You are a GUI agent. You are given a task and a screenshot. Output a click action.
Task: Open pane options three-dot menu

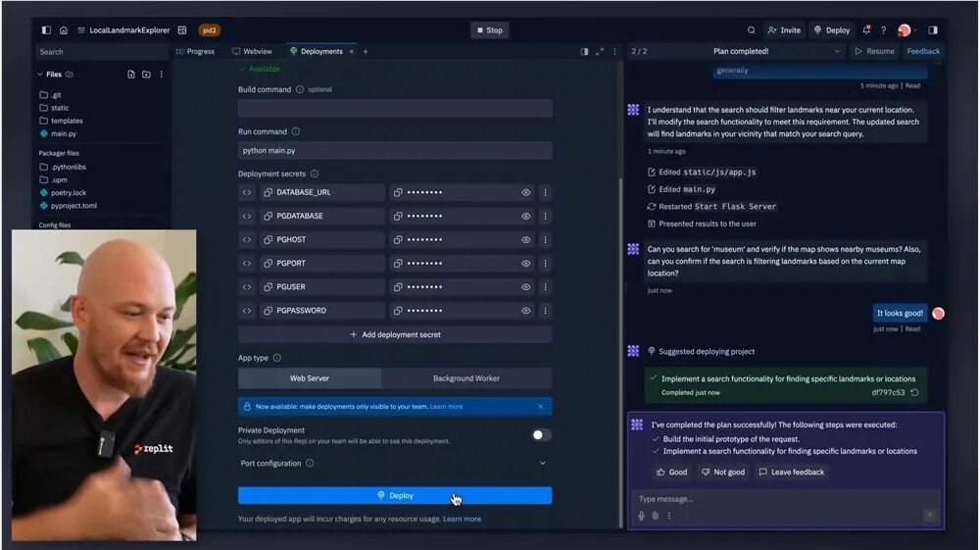[x=614, y=52]
